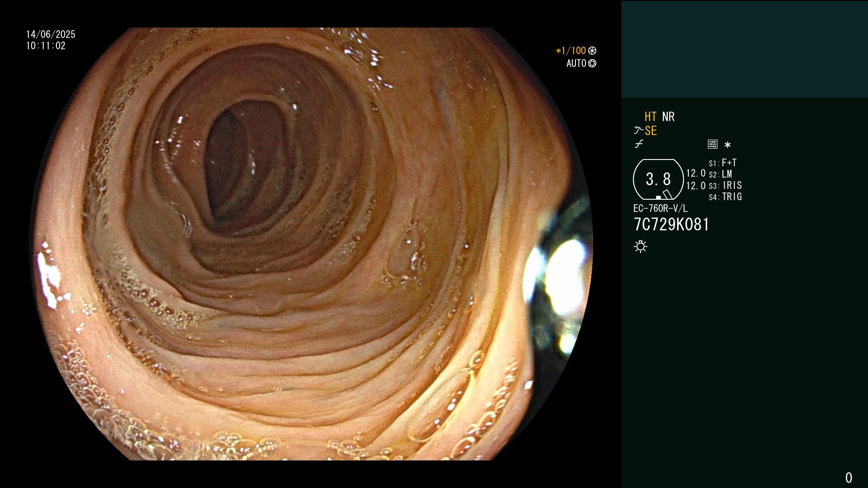Image resolution: width=868 pixels, height=488 pixels.
Task: Click the empty teal panel at top right
Action: (x=745, y=49)
